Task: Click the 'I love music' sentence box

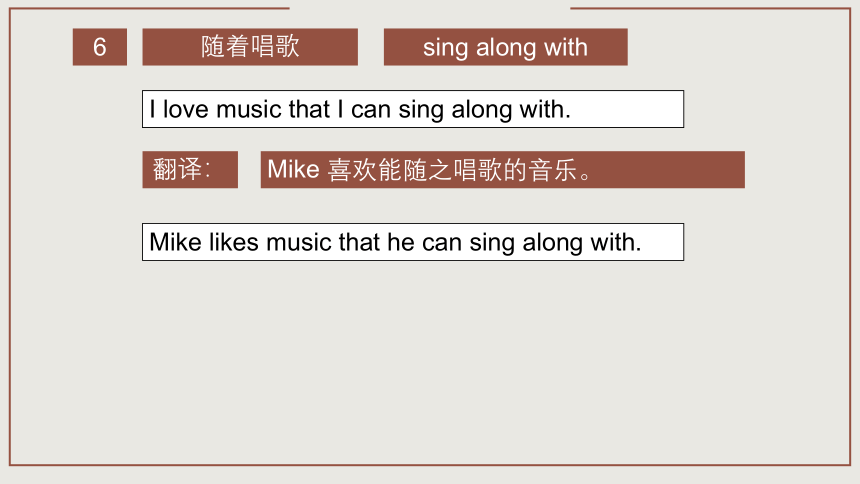Action: pyautogui.click(x=413, y=109)
